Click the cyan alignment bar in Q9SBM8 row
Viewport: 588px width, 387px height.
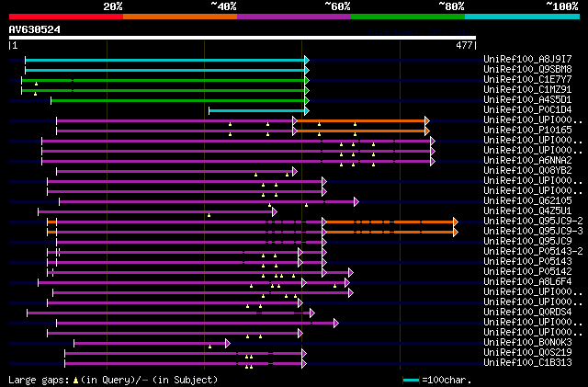coord(165,70)
